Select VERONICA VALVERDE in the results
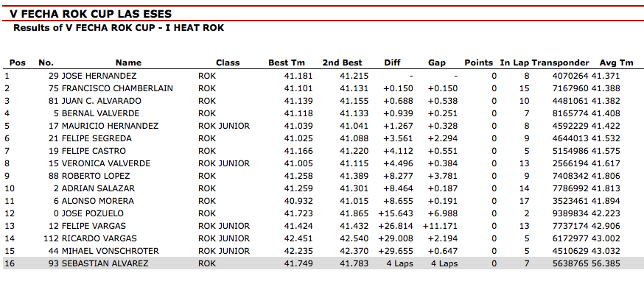This screenshot has width=644, height=284. coord(106,163)
